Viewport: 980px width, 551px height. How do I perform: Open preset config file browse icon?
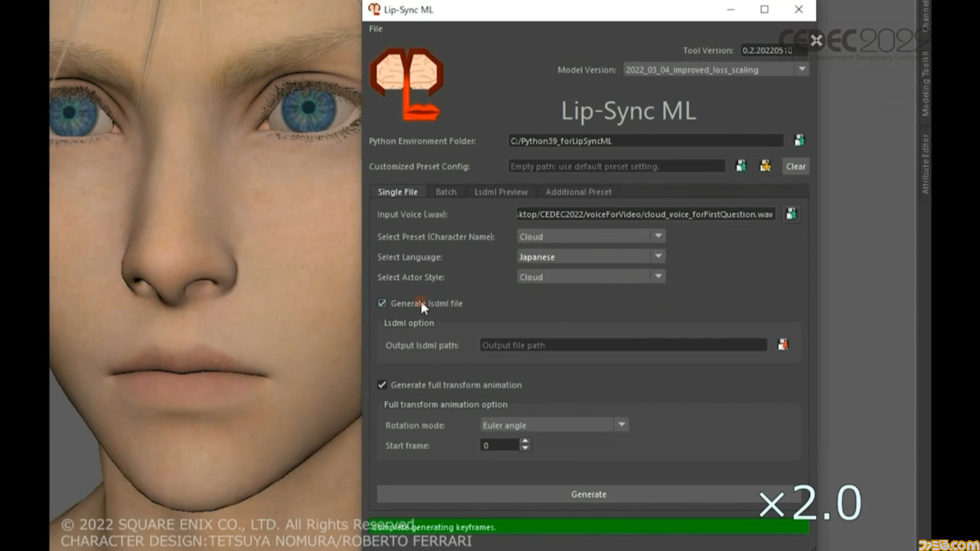click(x=740, y=166)
